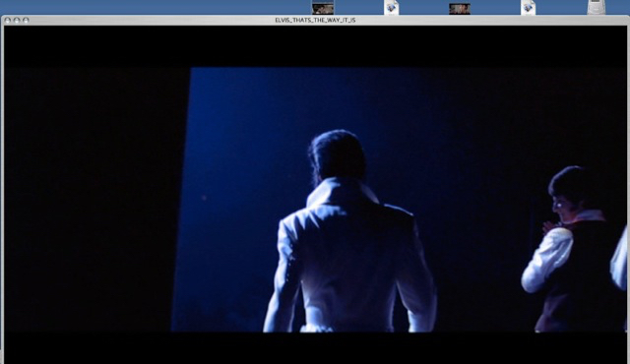The image size is (630, 364).
Task: Select the document icon between the two video thumbnails
Action: pyautogui.click(x=392, y=8)
